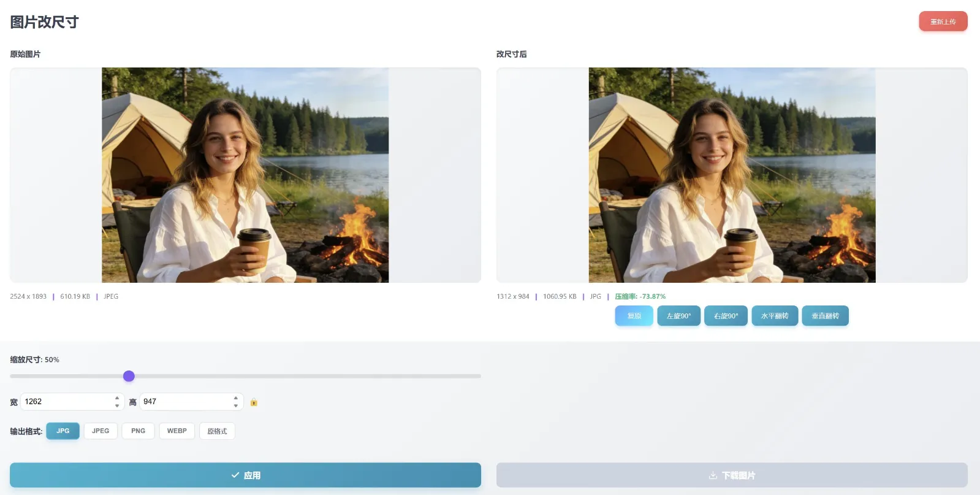
Task: Click the 缩放尺寸: 50% scale label
Action: (34, 359)
